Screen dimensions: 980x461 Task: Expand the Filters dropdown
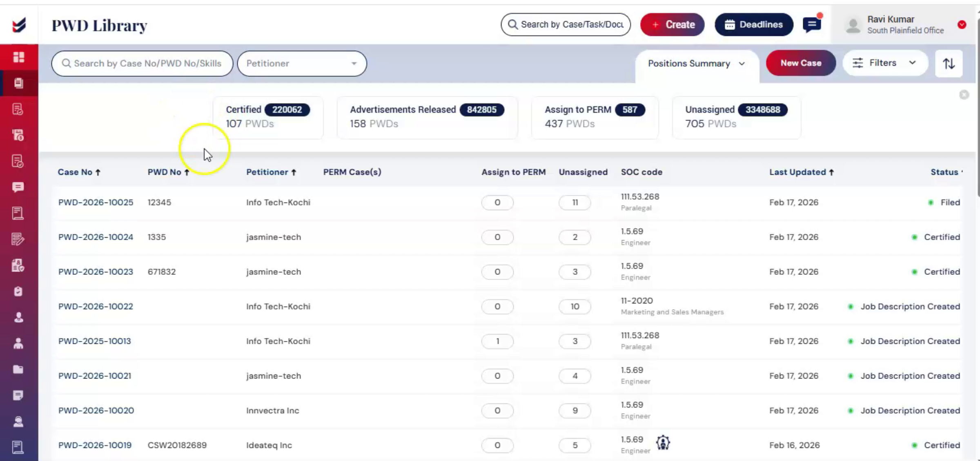[885, 63]
